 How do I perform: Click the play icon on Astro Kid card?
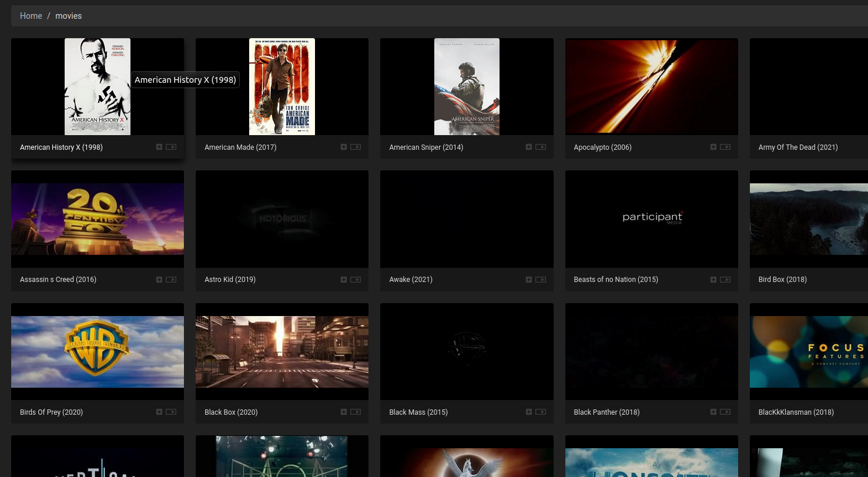click(356, 280)
